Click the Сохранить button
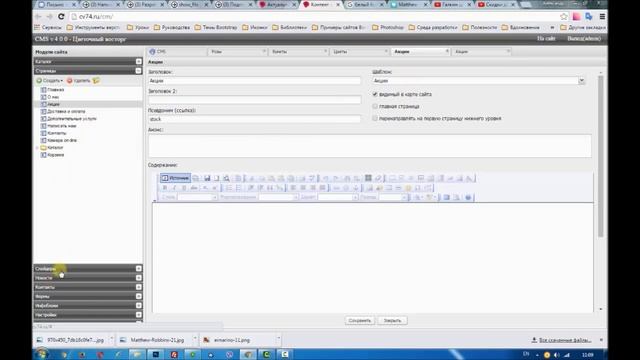The width and height of the screenshot is (640, 360). tap(360, 321)
